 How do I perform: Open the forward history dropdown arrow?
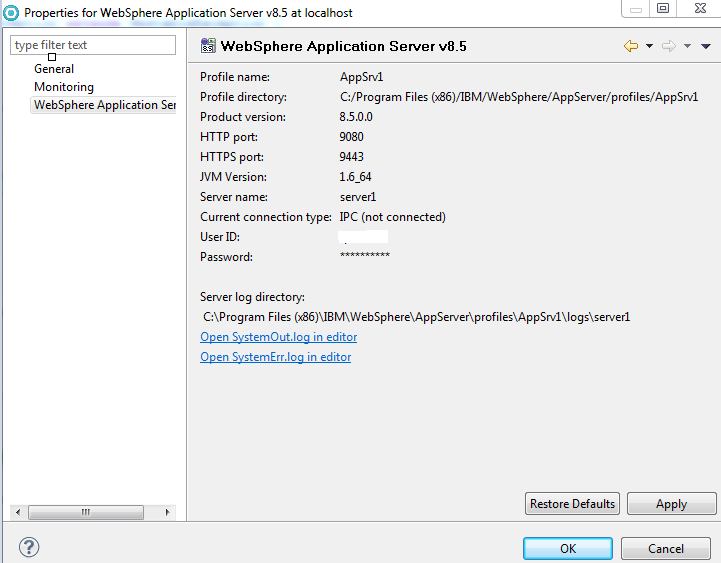[x=687, y=46]
